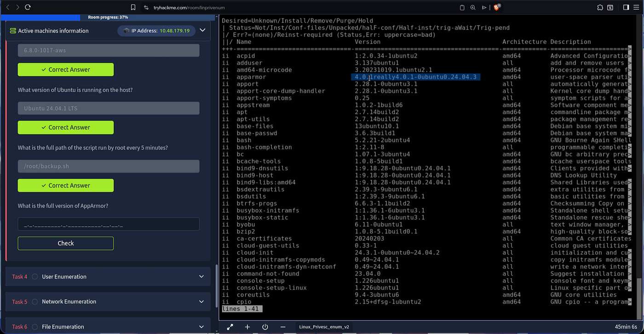The height and width of the screenshot is (334, 644).
Task: Go forward in browser history
Action: [x=17, y=7]
